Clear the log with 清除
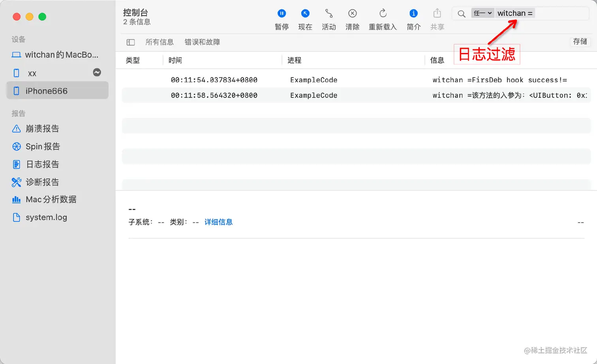Viewport: 597px width, 364px height. [x=352, y=19]
